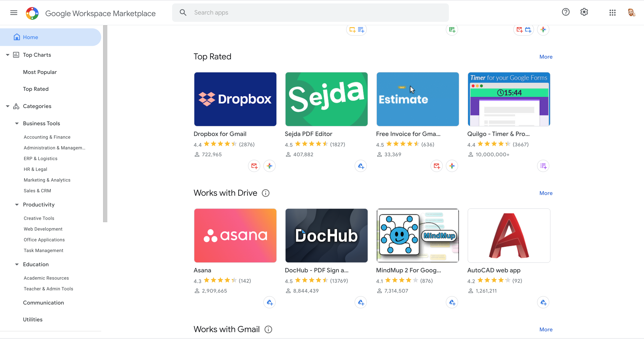Open the account avatar
Screen dimensions: 644x339
[x=632, y=12]
